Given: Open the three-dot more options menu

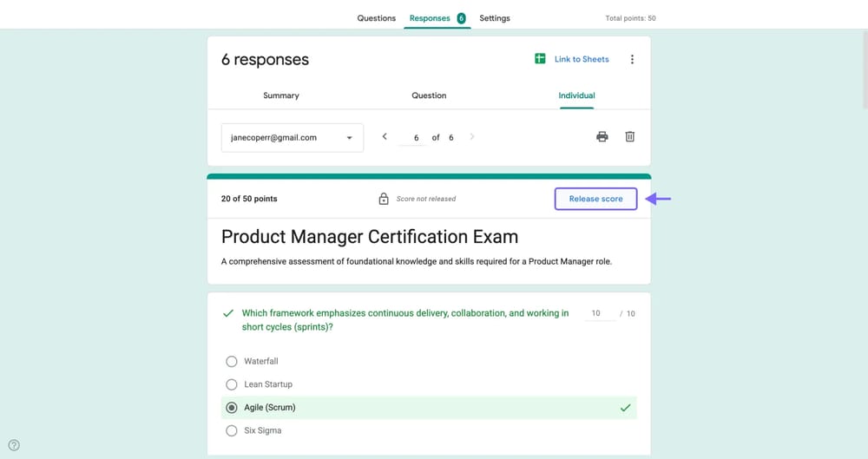Looking at the screenshot, I should pyautogui.click(x=632, y=60).
